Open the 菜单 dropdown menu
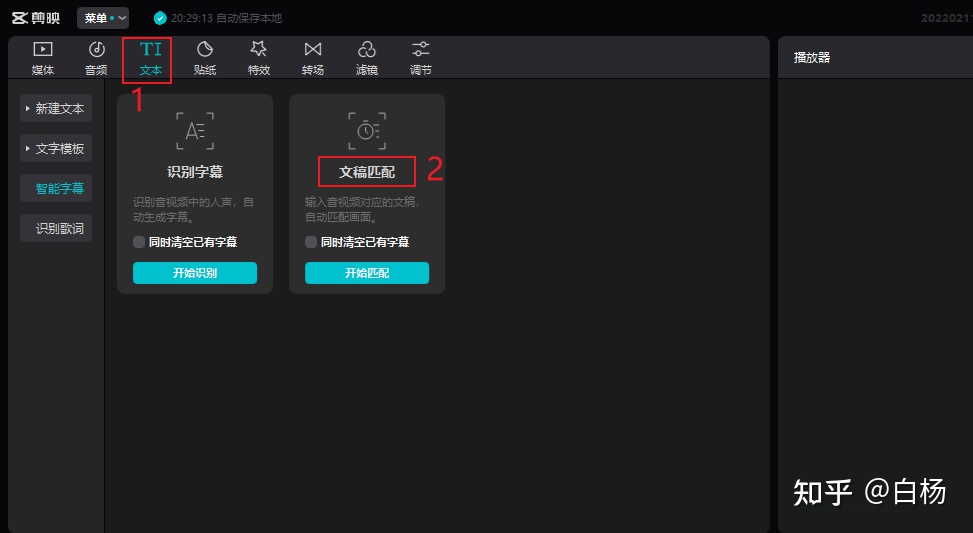This screenshot has width=973, height=533. (102, 18)
